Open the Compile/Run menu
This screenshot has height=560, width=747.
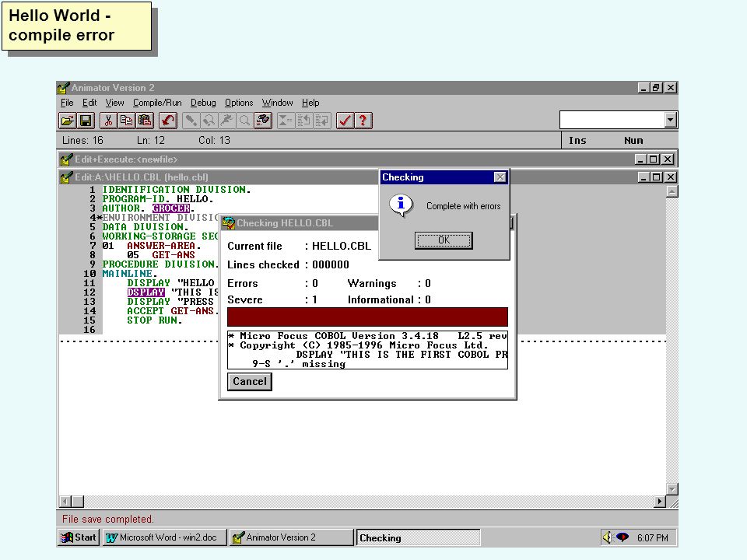click(x=157, y=103)
